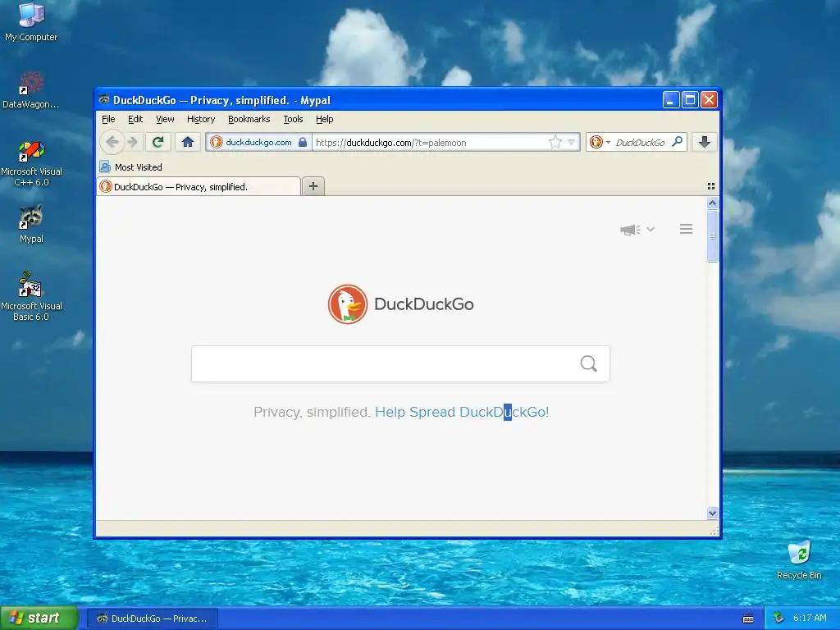Open the search engine selector dropdown
Screen dimensions: 840x630
[600, 142]
